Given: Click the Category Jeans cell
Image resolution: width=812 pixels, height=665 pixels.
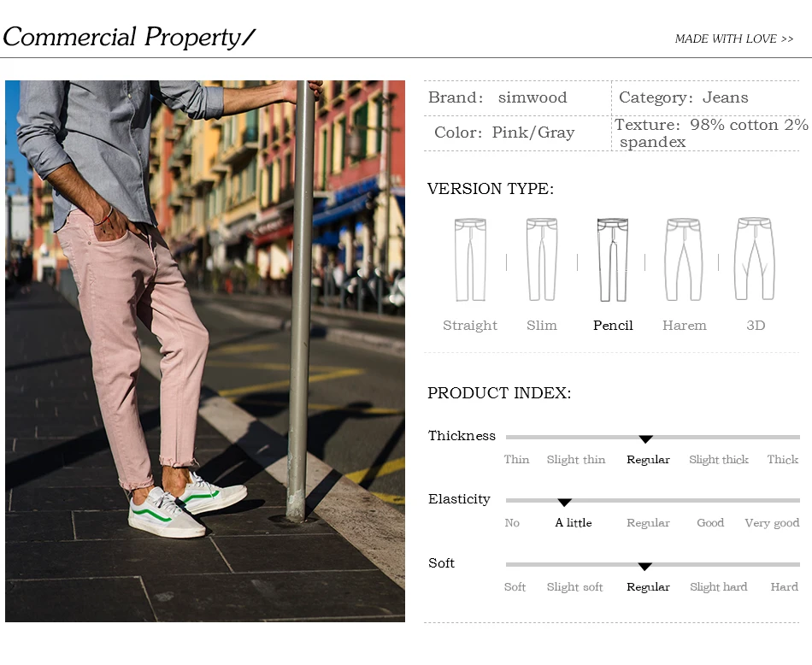Looking at the screenshot, I should tap(705, 98).
